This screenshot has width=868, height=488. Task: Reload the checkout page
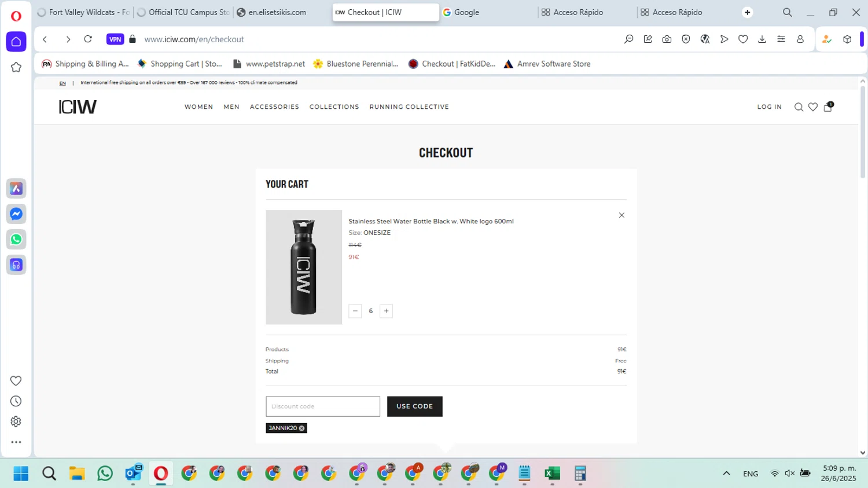tap(88, 39)
